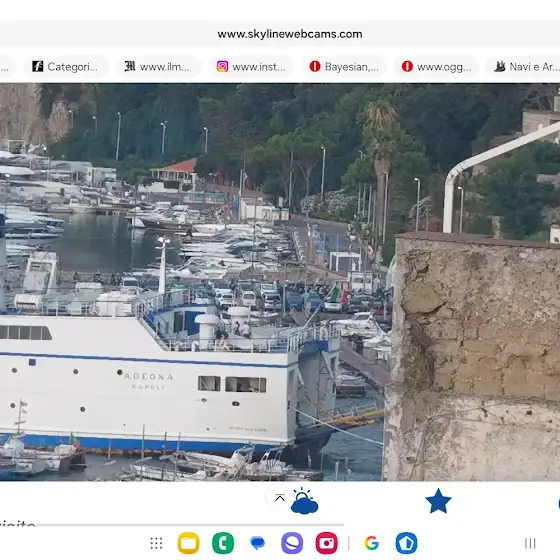Image resolution: width=560 pixels, height=560 pixels.
Task: Tap the blue star favorite icon
Action: 438,501
